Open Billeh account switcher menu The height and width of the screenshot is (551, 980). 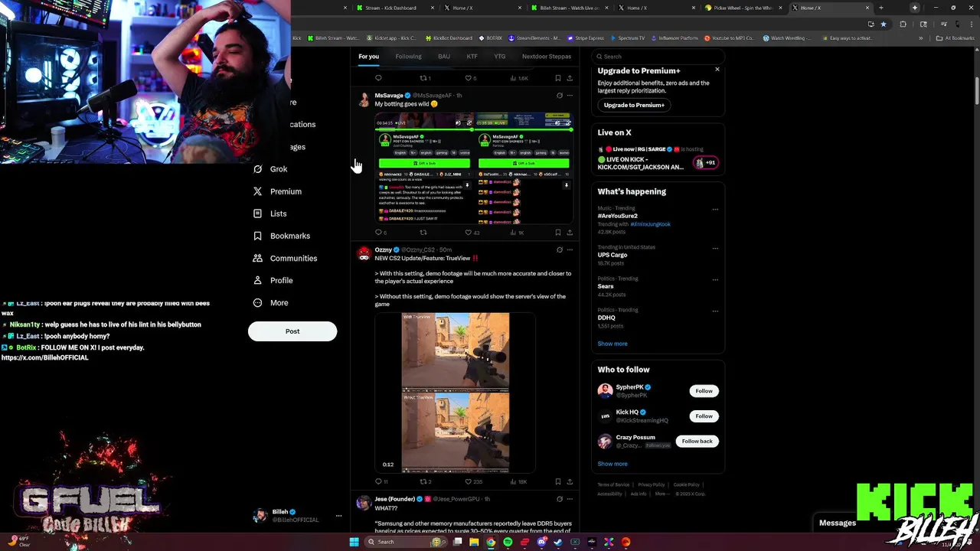click(x=296, y=516)
